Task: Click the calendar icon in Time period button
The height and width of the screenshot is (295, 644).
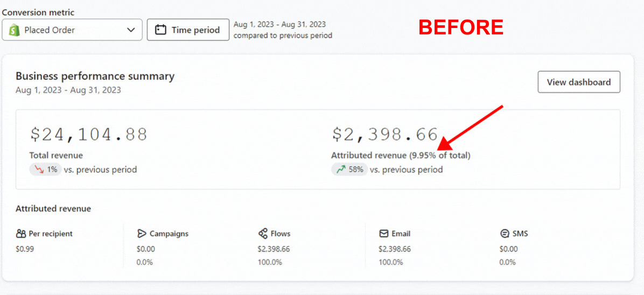Action: [x=160, y=30]
